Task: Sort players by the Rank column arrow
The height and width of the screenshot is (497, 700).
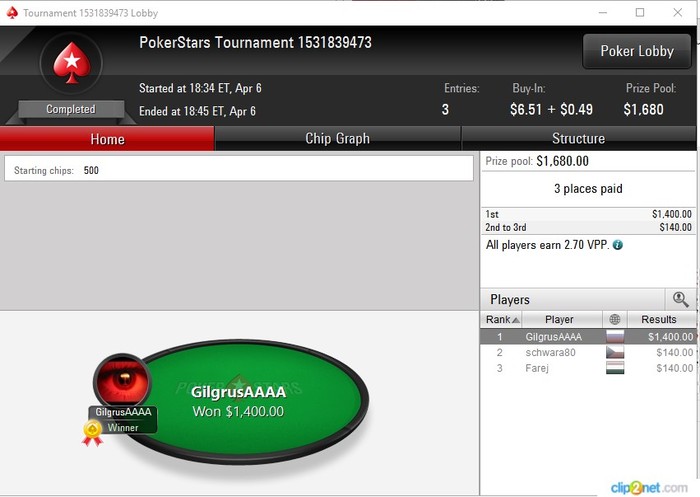Action: (x=516, y=320)
